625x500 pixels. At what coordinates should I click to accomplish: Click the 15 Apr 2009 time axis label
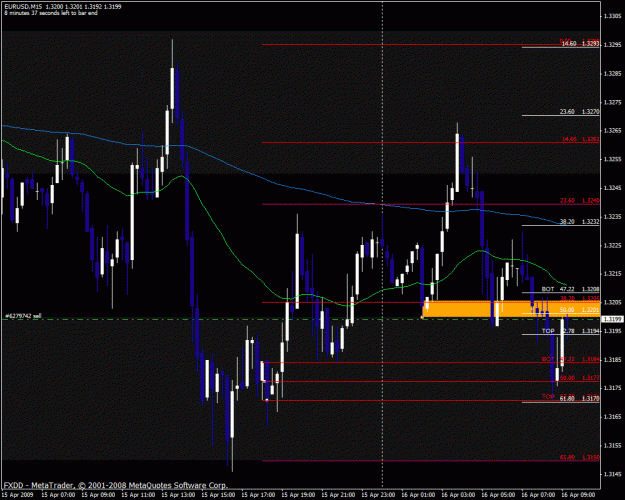pos(18,495)
